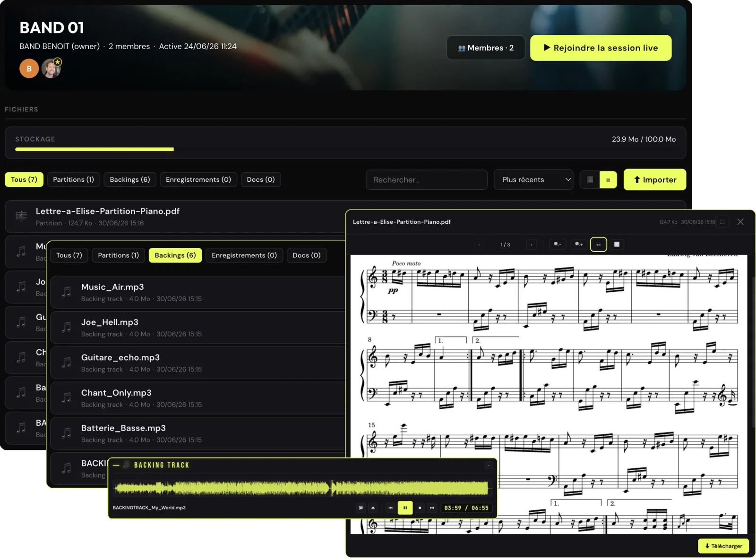Close the Lettre-a-Elise PDF viewer
Screen dimensions: 756x558
click(x=740, y=222)
